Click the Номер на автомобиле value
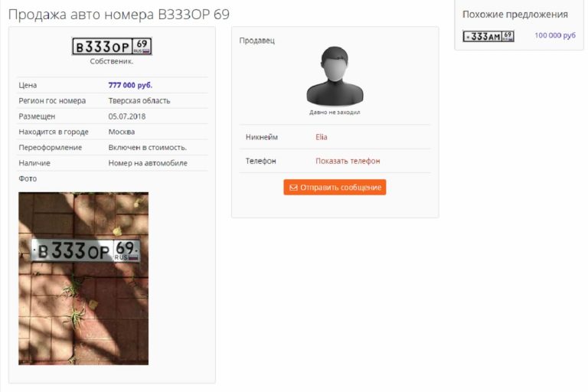Image resolution: width=588 pixels, height=392 pixels. (x=148, y=163)
